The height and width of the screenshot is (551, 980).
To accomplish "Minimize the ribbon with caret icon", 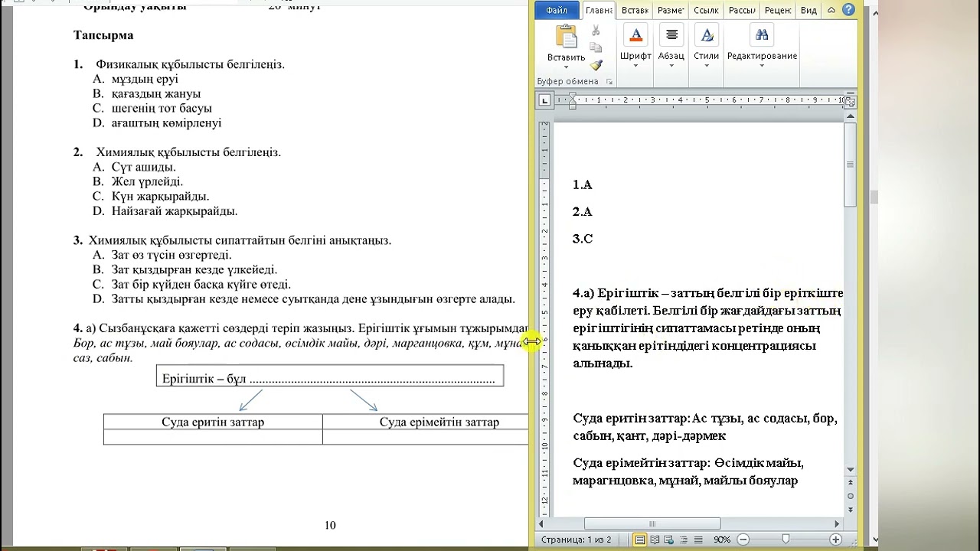I will [831, 10].
